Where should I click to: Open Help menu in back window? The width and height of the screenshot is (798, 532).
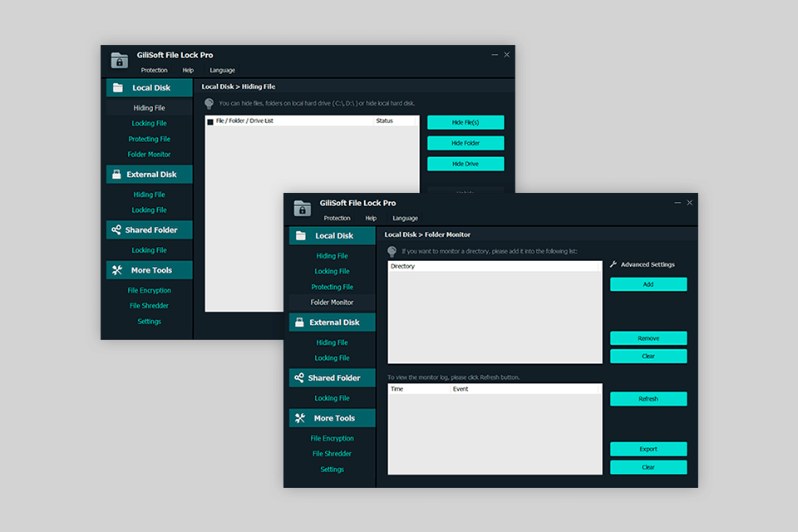189,71
